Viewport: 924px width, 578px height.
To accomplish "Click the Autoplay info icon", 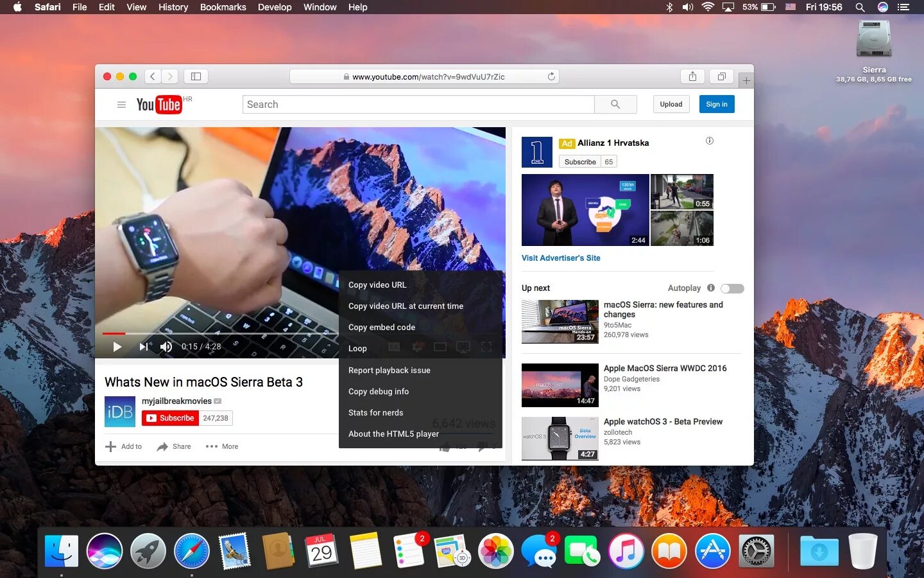I will pos(710,288).
